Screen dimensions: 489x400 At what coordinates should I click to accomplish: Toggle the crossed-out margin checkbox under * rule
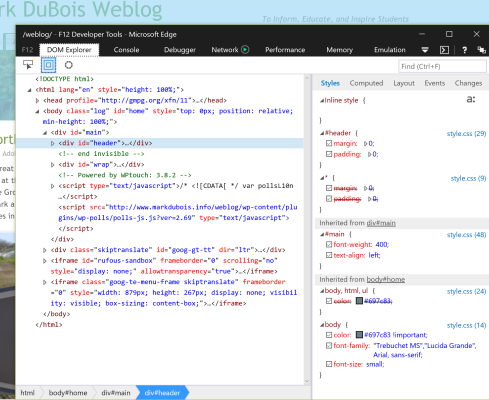pos(329,188)
